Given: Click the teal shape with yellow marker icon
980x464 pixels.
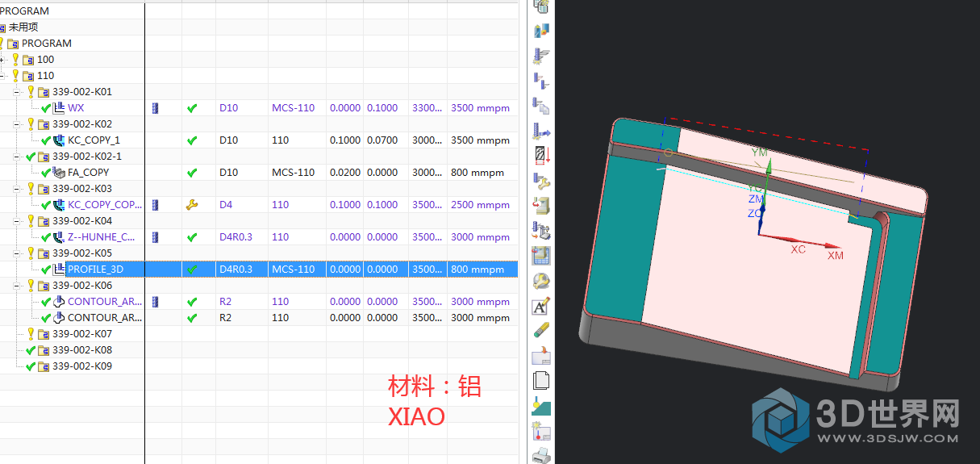Looking at the screenshot, I should coord(541,406).
